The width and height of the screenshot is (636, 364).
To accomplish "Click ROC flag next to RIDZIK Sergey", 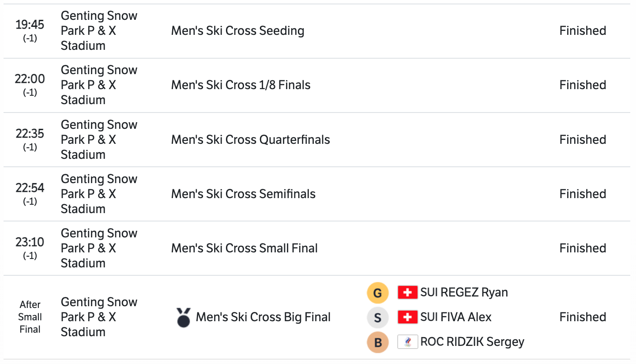I will click(407, 342).
